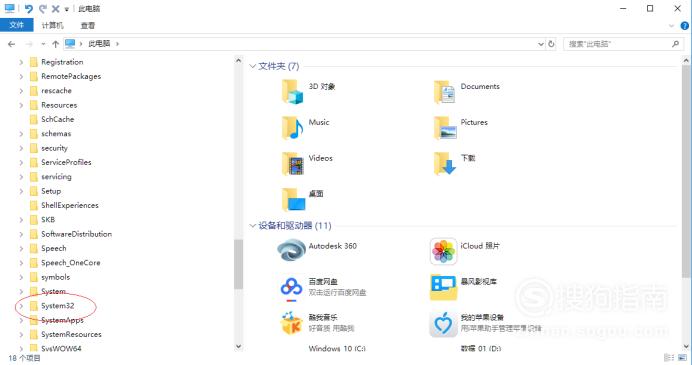692x365 pixels.
Task: Switch to details view in status bar
Action: click(x=669, y=357)
